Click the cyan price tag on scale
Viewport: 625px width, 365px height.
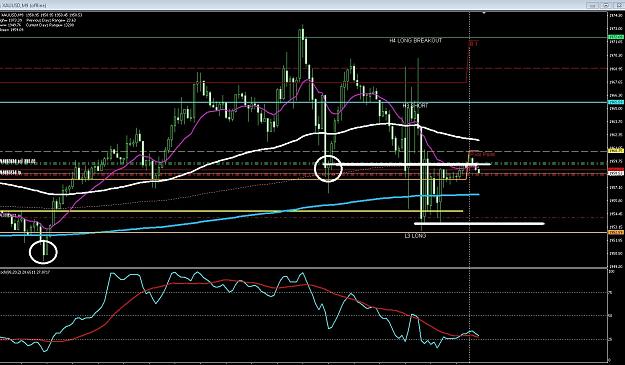616,102
